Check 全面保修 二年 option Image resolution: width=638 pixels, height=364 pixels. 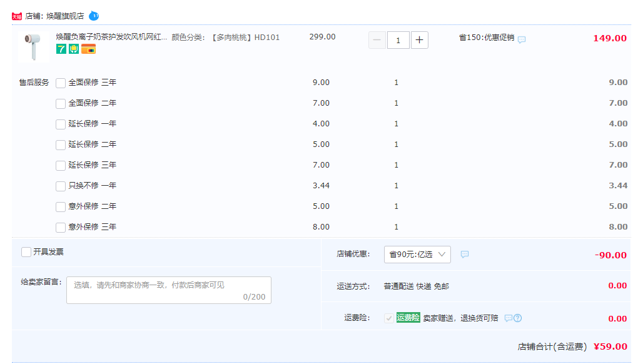(x=61, y=104)
